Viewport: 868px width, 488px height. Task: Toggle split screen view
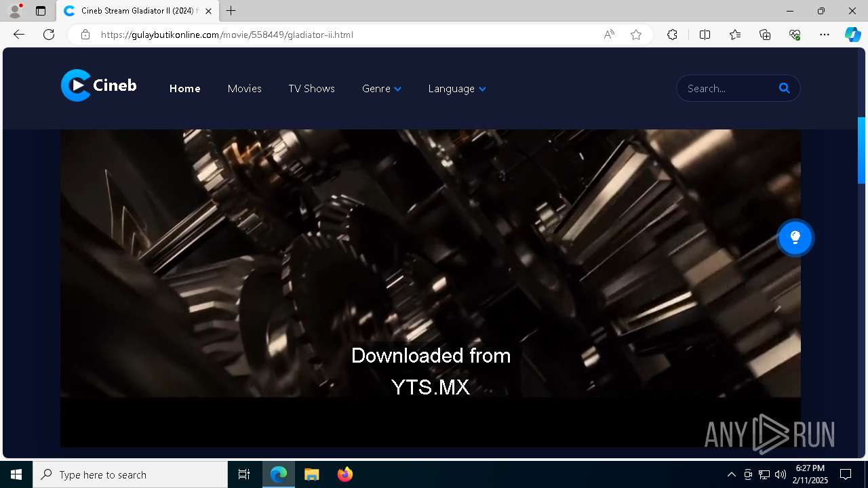pos(705,35)
